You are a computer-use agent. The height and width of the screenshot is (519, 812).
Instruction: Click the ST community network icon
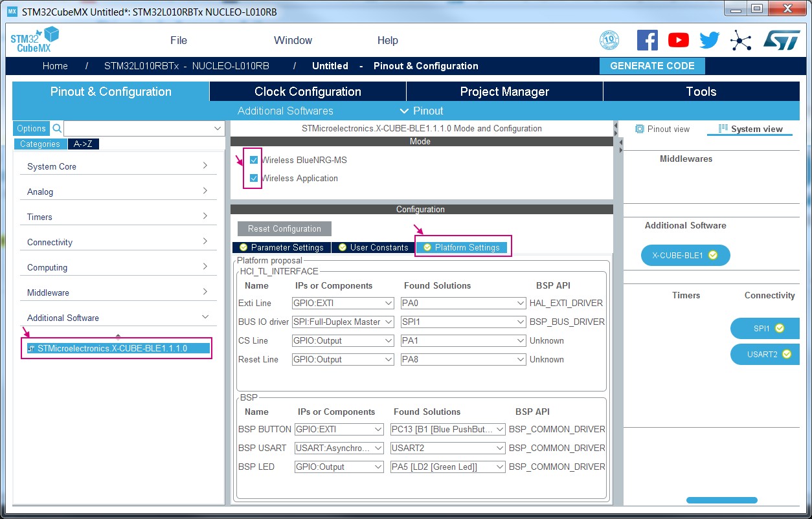coord(740,40)
